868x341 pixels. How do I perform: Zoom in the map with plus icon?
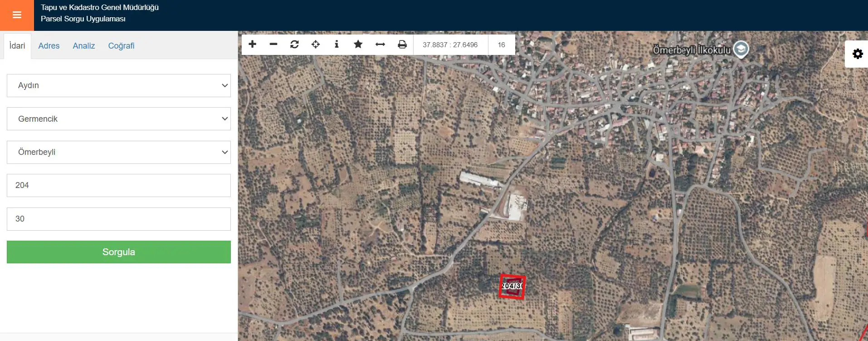coord(253,44)
